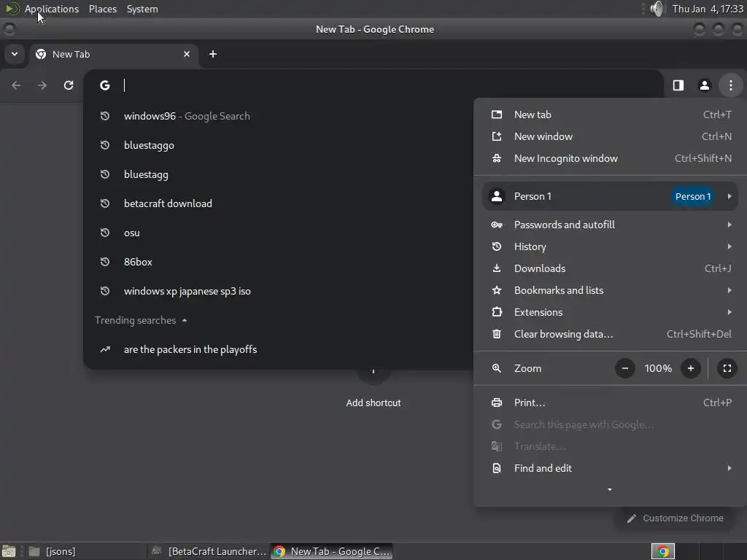747x560 pixels.
Task: Increase zoom with the plus button
Action: pos(690,368)
